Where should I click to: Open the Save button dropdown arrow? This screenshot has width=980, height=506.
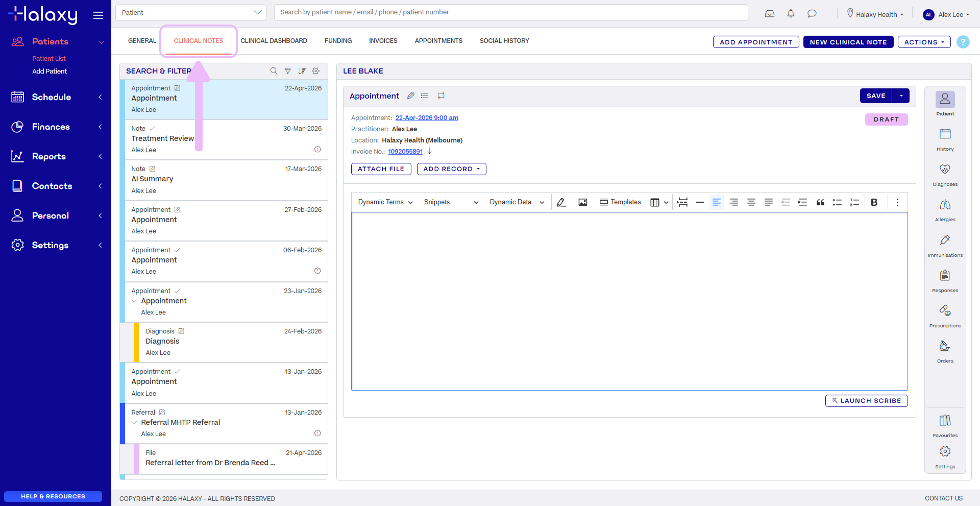click(x=901, y=95)
